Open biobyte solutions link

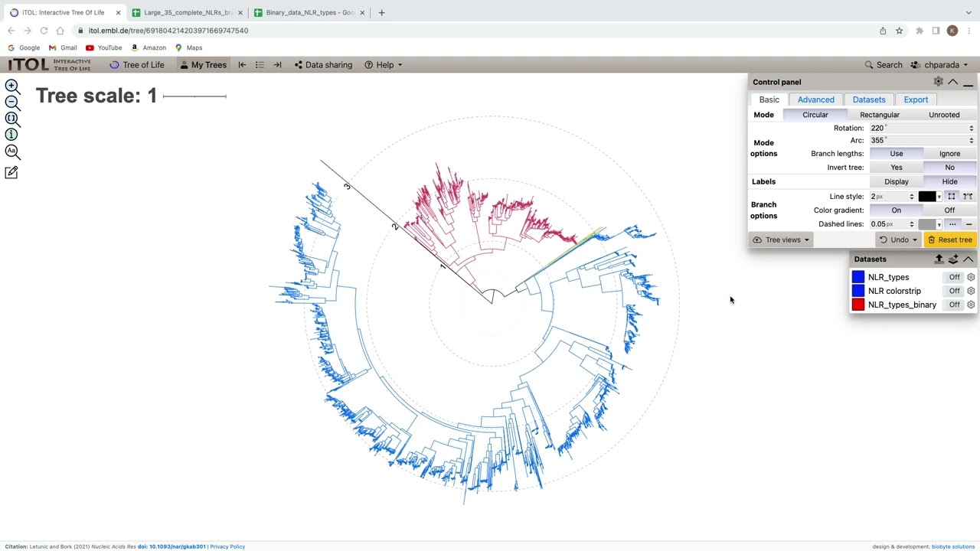pos(953,546)
